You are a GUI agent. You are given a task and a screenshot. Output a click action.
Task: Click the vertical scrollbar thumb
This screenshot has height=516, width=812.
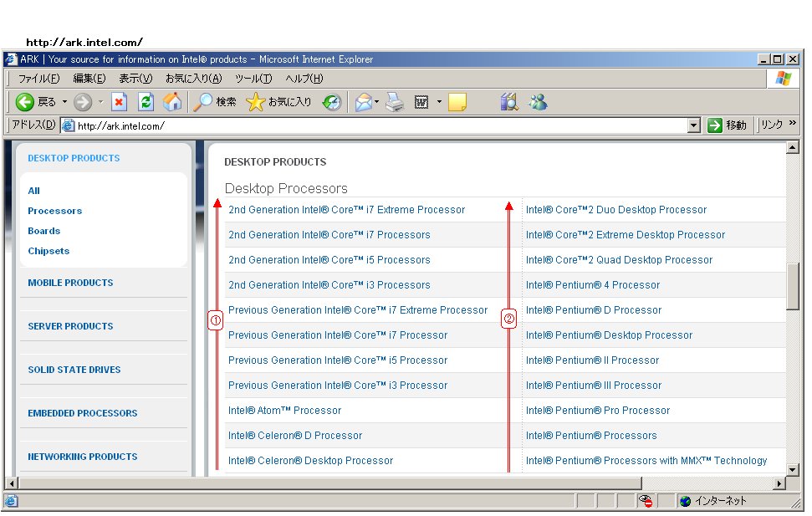pyautogui.click(x=793, y=284)
